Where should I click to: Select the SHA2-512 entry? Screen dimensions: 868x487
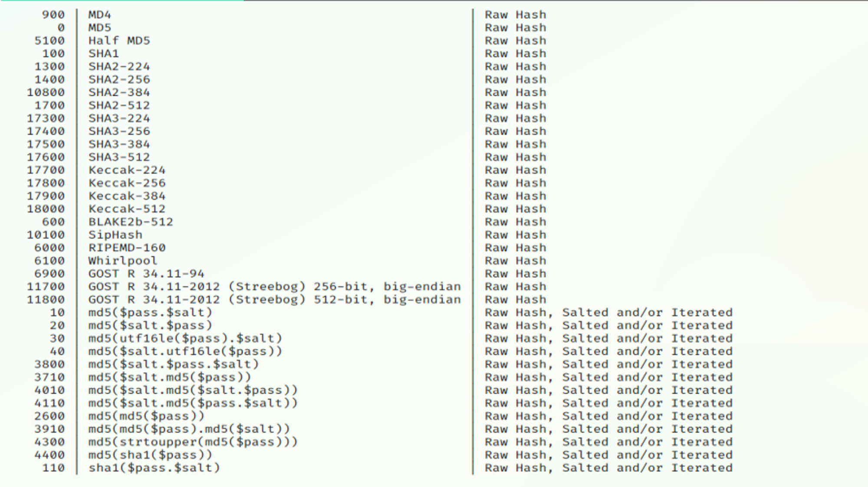click(119, 105)
